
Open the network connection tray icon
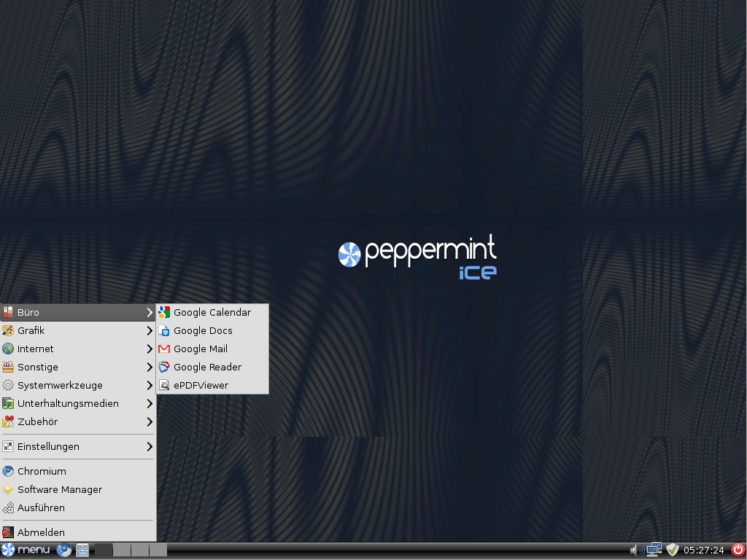coord(654,550)
